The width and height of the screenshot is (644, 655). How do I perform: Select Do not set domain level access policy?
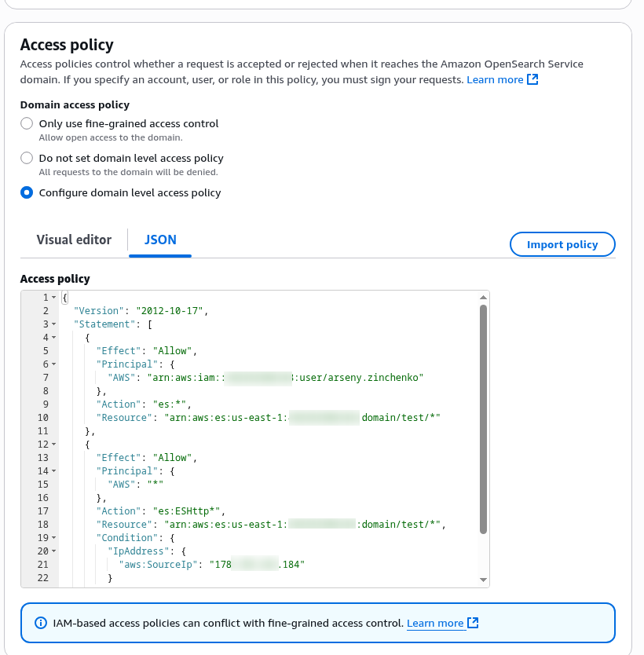pos(27,158)
